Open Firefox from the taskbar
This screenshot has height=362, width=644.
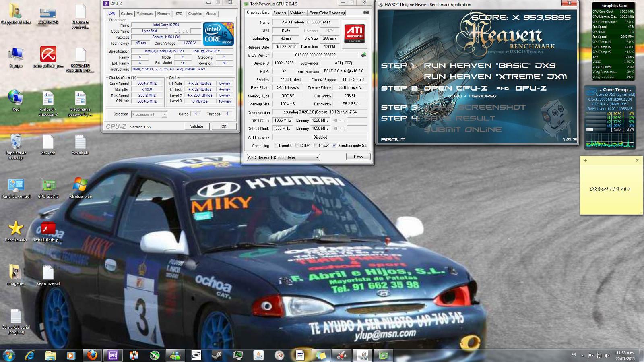tap(92, 355)
